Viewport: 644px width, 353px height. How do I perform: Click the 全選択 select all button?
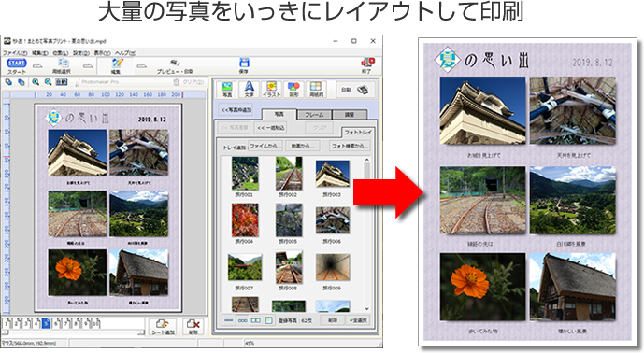358,320
